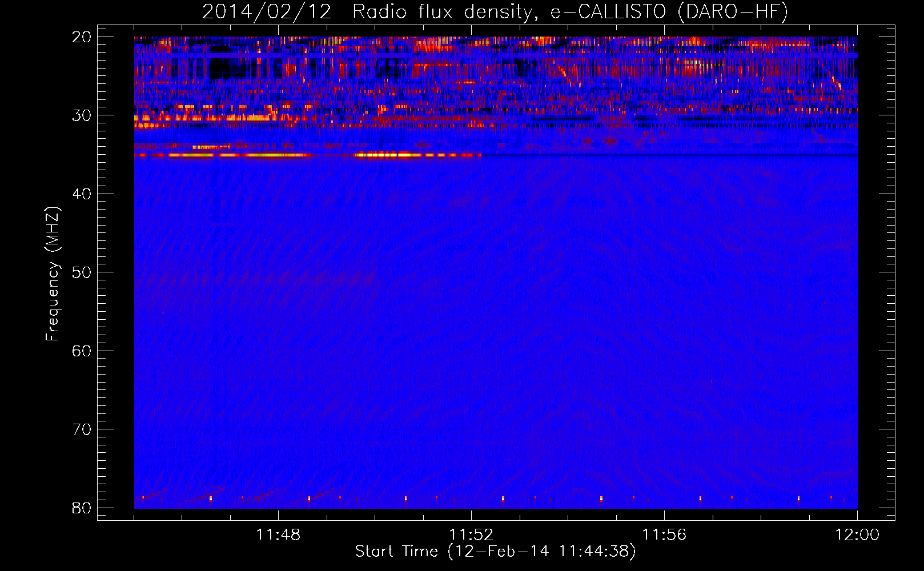Click the 12:00 time tick label

click(857, 535)
